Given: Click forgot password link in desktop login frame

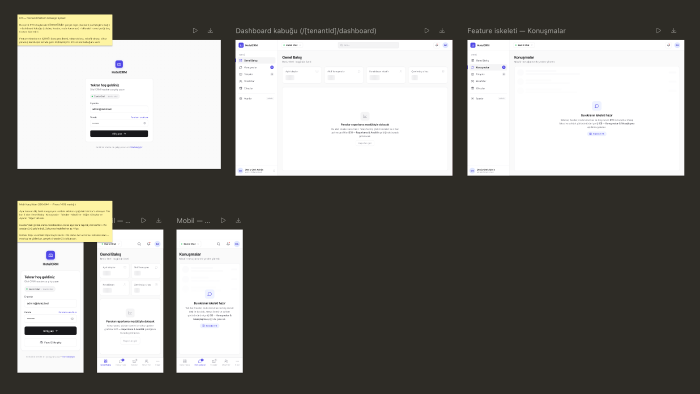Looking at the screenshot, I should [139, 117].
